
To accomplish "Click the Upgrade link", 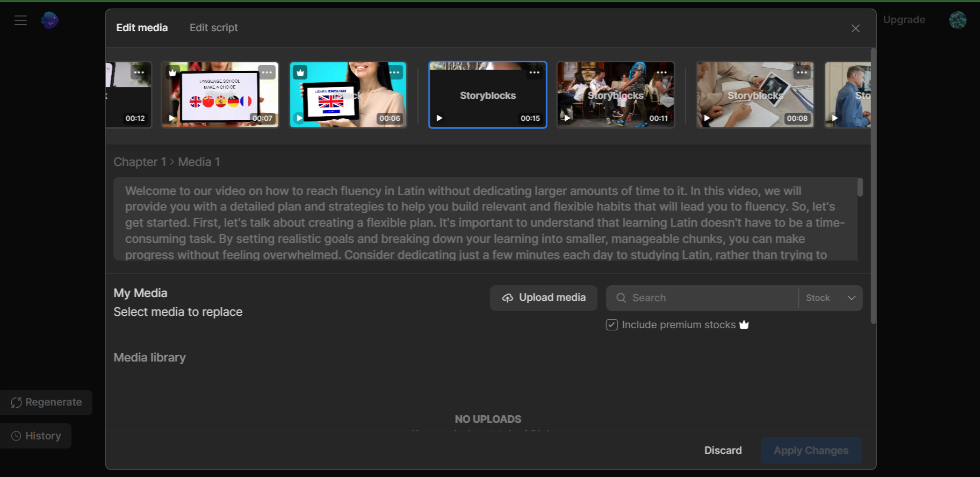I will click(x=904, y=20).
